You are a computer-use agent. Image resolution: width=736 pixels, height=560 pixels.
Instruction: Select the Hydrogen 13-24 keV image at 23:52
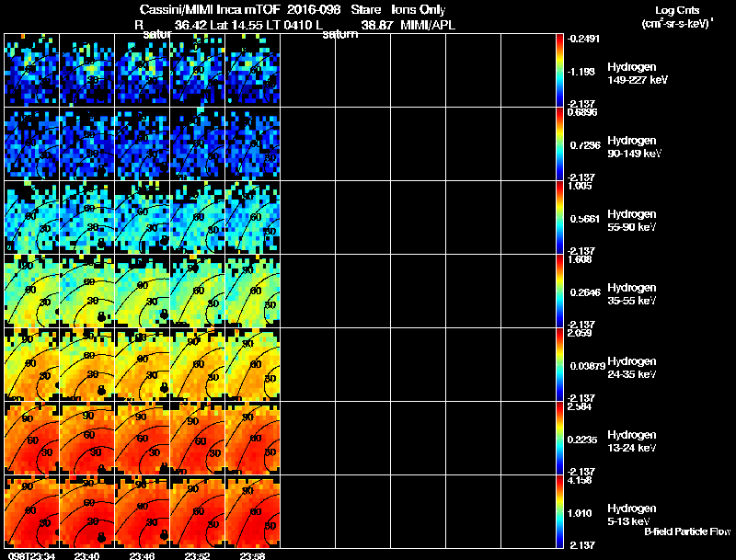(x=198, y=439)
